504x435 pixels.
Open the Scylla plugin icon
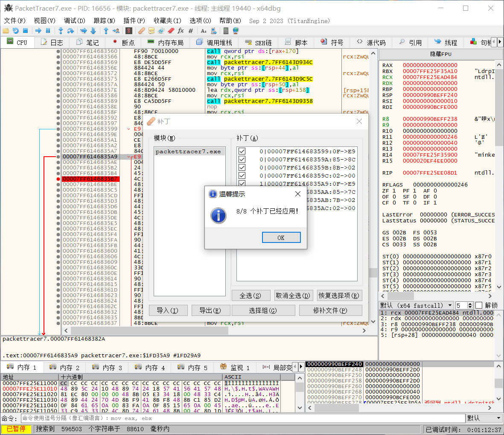click(x=129, y=31)
